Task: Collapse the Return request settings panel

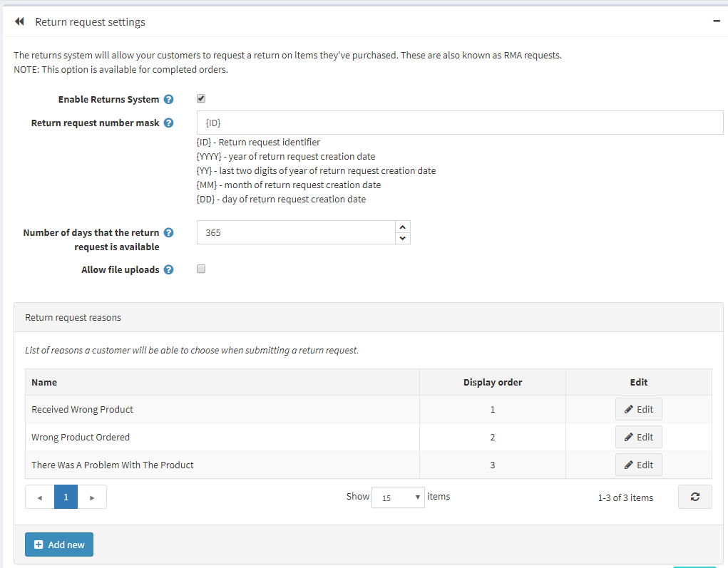Action: pyautogui.click(x=716, y=21)
